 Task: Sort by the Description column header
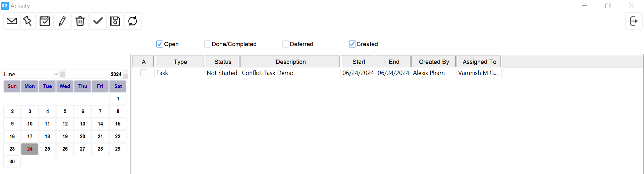pyautogui.click(x=290, y=62)
